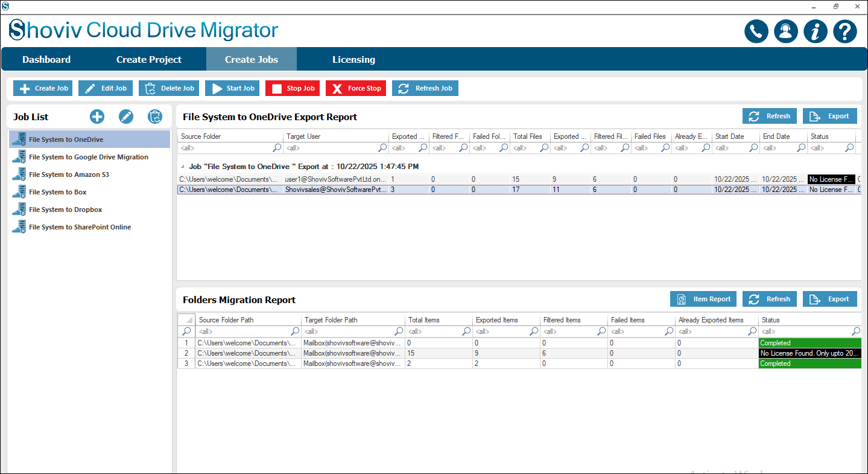Select folder row number 2
Screen dimensions: 868x474
coord(186,353)
